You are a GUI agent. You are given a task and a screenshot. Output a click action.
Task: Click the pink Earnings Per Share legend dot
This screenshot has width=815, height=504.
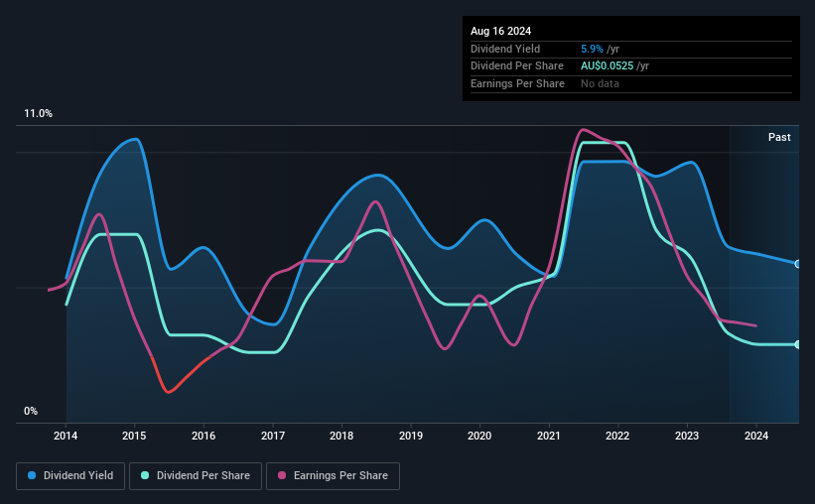pos(282,475)
